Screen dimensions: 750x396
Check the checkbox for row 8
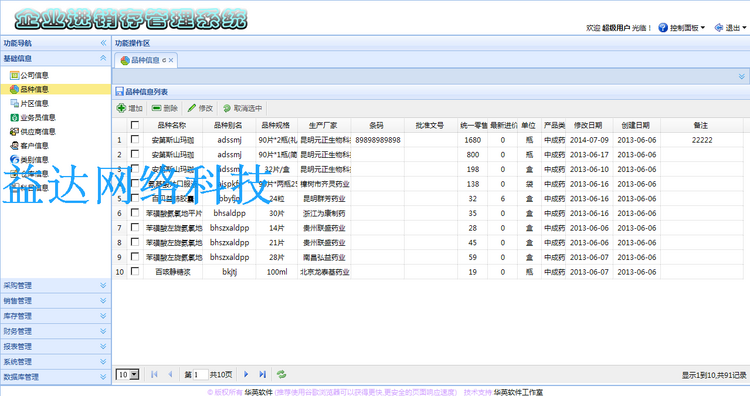(x=135, y=242)
